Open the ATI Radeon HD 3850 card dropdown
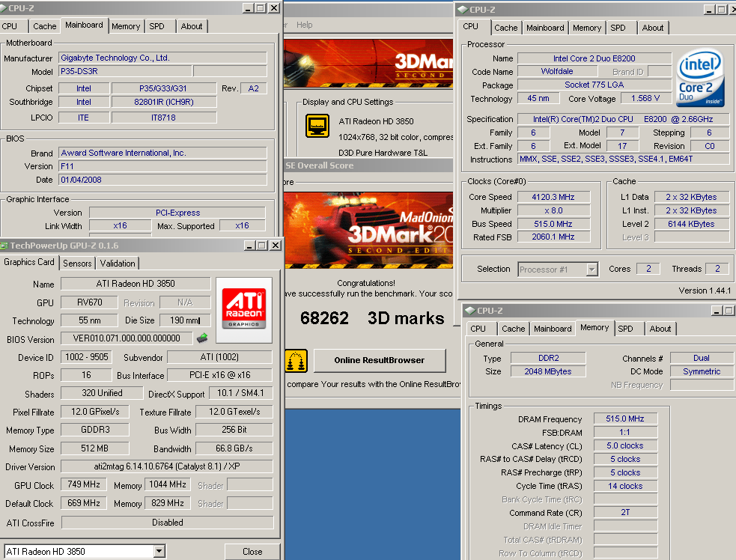 click(x=159, y=551)
